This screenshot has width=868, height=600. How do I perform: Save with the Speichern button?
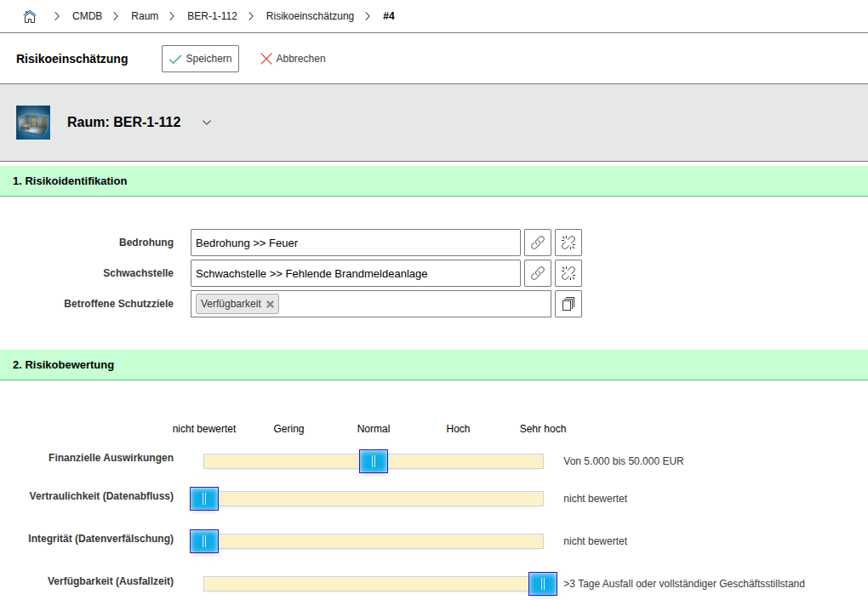(200, 59)
